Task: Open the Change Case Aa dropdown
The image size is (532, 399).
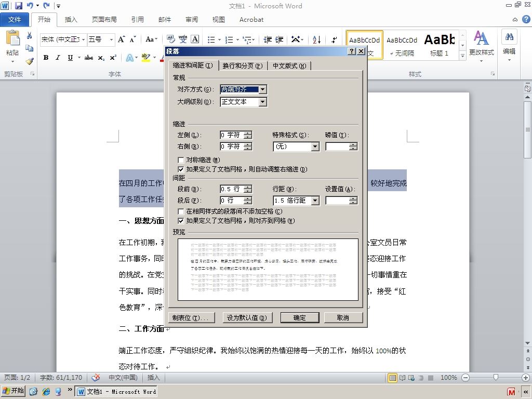Action: [151, 39]
